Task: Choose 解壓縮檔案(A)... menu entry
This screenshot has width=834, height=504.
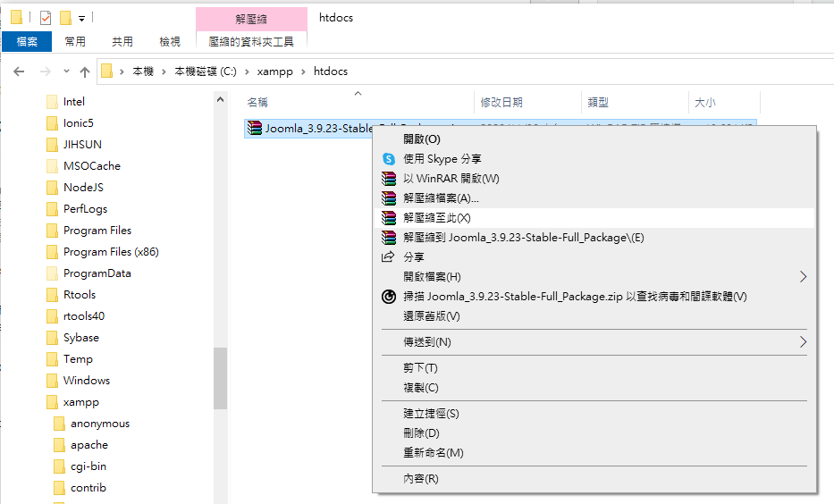Action: 594,198
